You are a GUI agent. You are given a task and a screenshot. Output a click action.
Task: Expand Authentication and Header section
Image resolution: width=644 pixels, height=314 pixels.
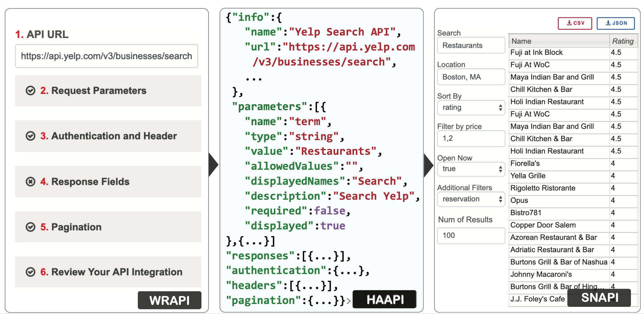(x=108, y=136)
